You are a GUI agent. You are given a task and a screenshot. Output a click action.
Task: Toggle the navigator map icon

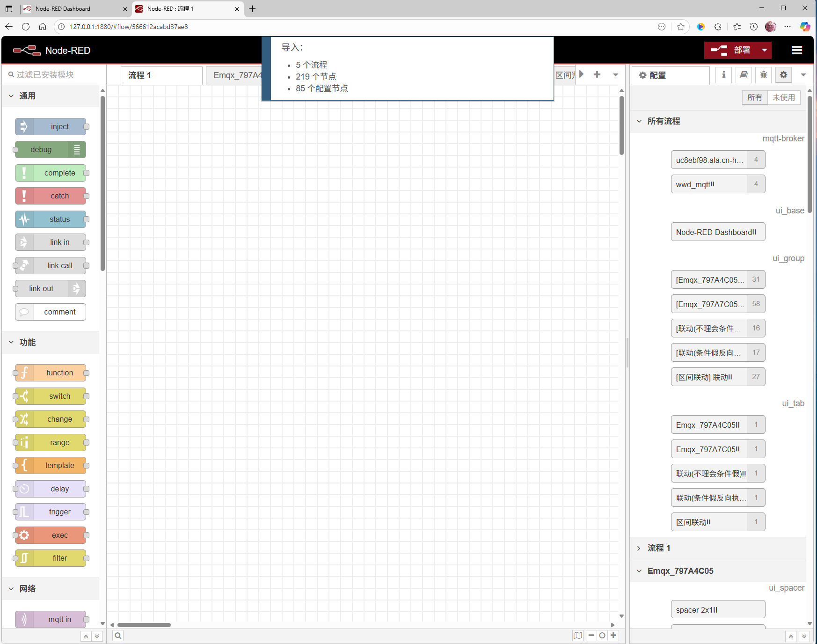coord(578,636)
